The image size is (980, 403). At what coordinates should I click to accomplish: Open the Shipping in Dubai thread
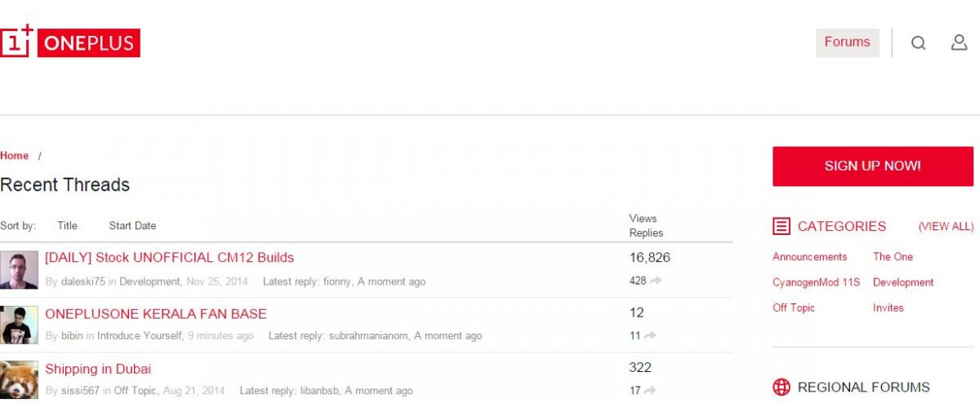pos(98,369)
